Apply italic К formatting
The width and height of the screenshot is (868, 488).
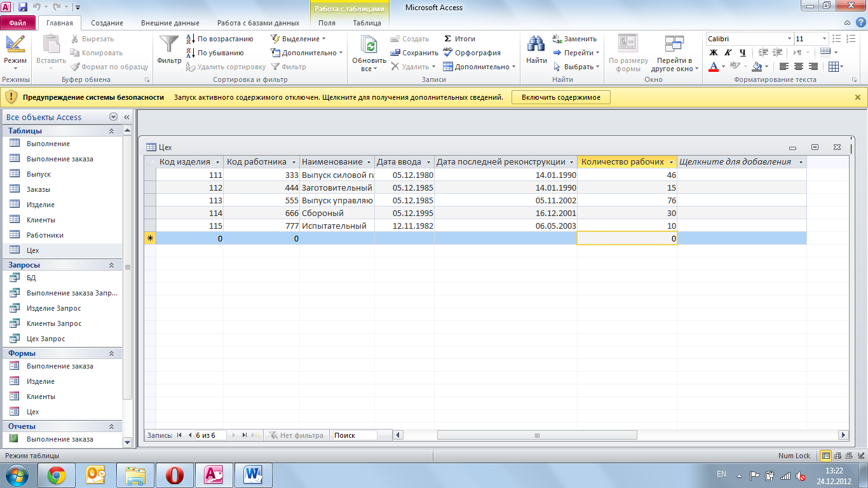point(728,53)
